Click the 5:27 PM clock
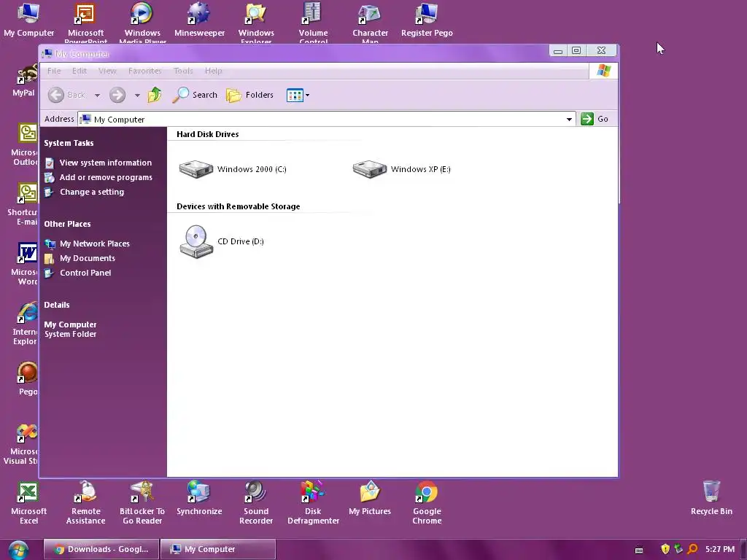The width and height of the screenshot is (747, 560). 720,549
